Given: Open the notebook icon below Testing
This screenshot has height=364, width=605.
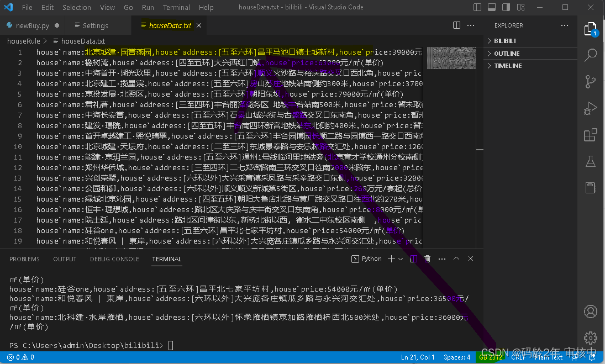Looking at the screenshot, I should click(x=590, y=187).
